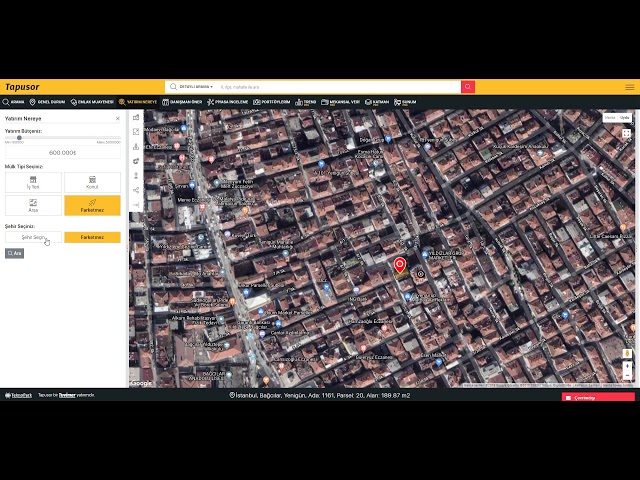
Task: Switch map to Harita view
Action: [x=610, y=118]
